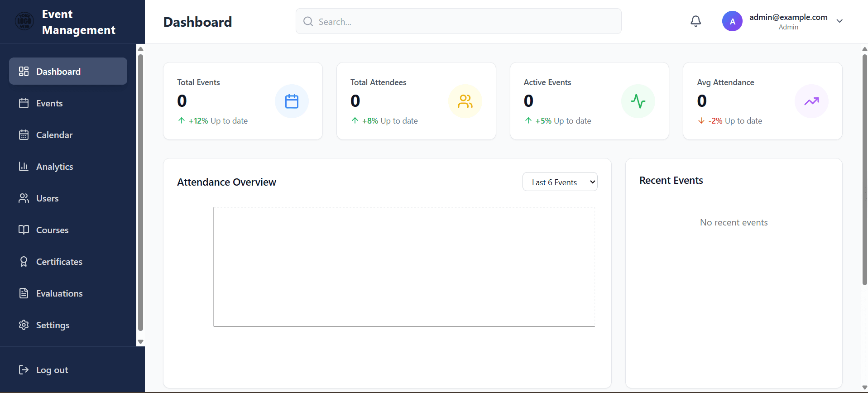
Task: Click the Total Attendees people icon
Action: (x=465, y=101)
